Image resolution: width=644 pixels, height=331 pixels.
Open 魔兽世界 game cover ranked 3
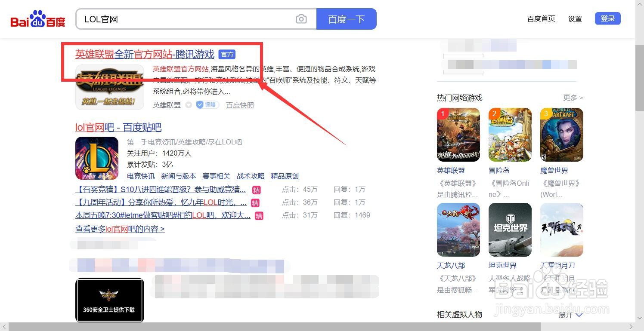562,135
